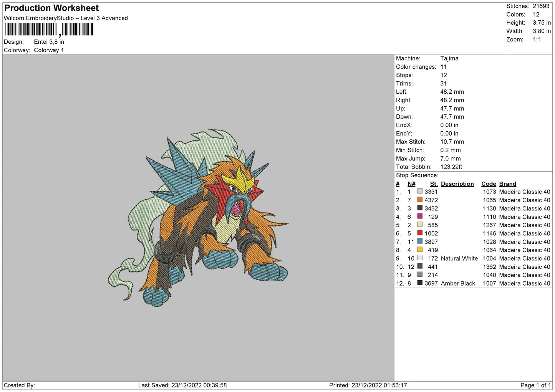Click the 'Code' column header

[489, 184]
